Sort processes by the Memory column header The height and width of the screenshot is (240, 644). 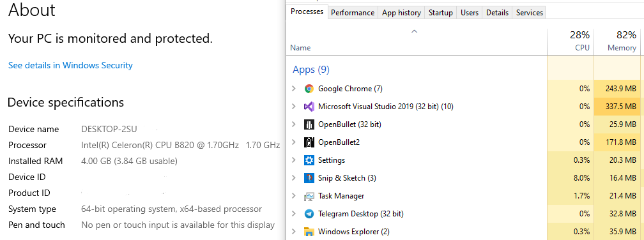[617, 41]
